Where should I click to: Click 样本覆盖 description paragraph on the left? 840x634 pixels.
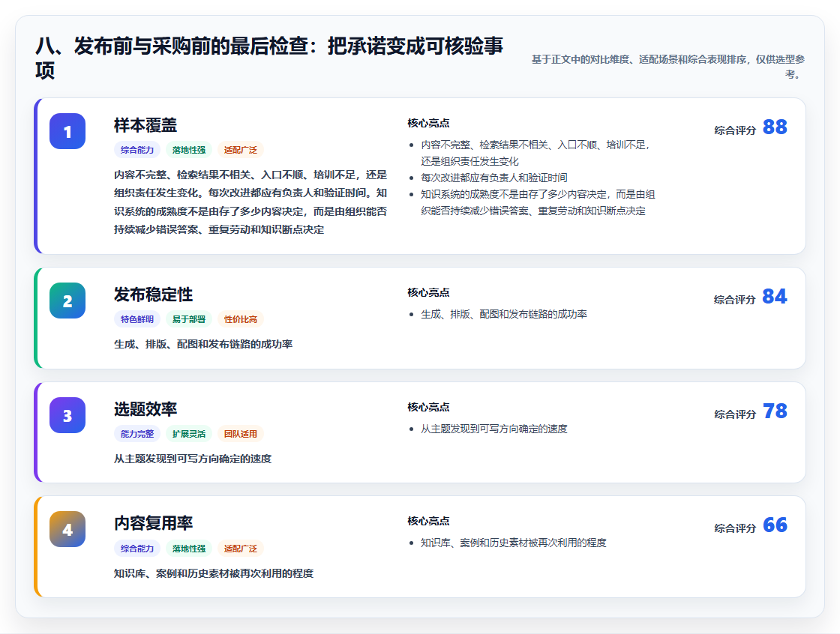pos(250,202)
